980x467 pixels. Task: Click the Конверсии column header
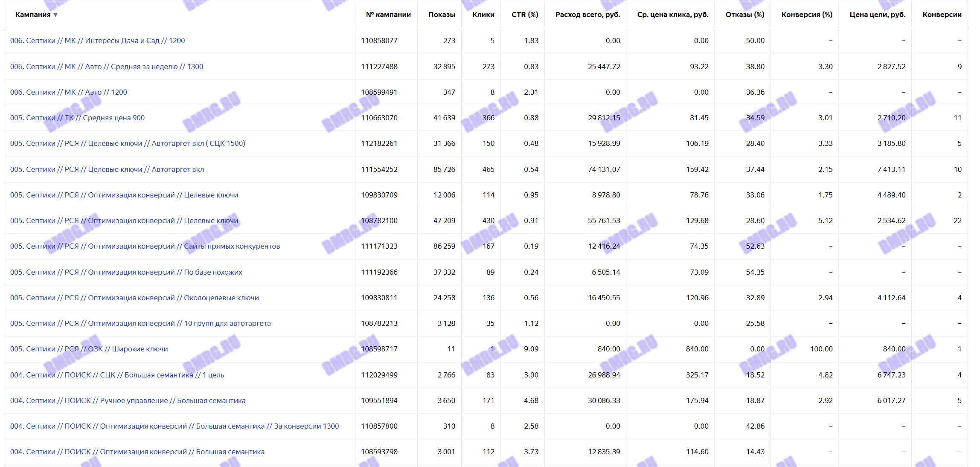click(942, 15)
